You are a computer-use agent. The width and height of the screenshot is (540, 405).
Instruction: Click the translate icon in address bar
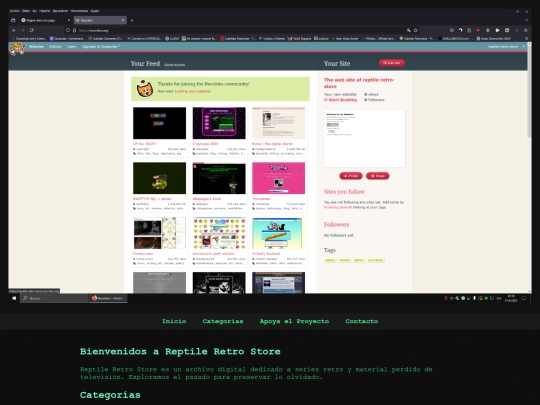coord(409,30)
